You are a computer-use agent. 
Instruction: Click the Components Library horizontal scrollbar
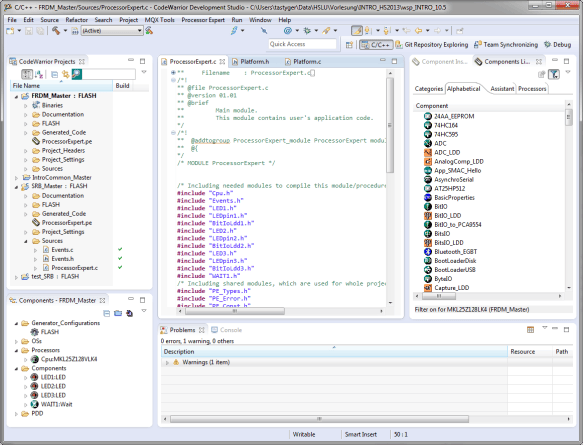click(439, 296)
